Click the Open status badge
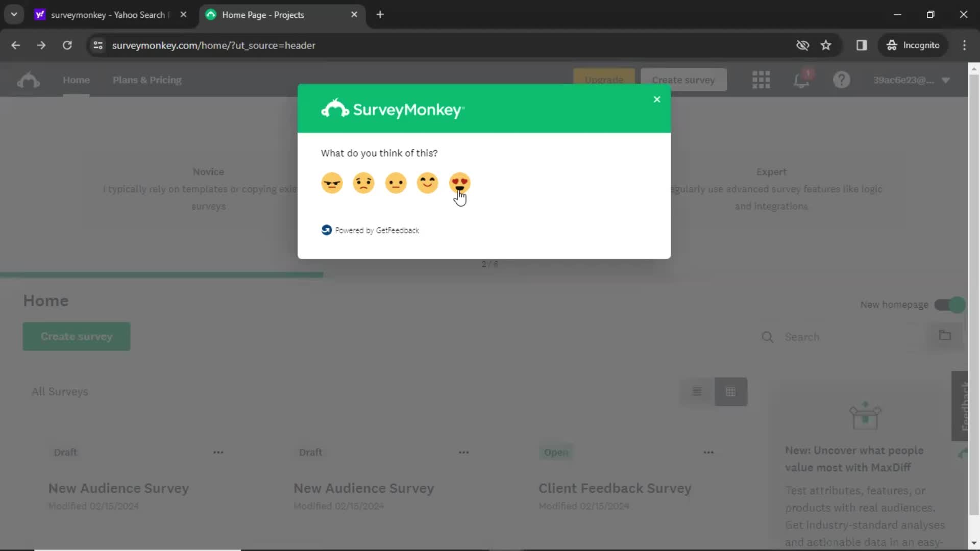Screen dimensions: 980x551 pyautogui.click(x=556, y=453)
